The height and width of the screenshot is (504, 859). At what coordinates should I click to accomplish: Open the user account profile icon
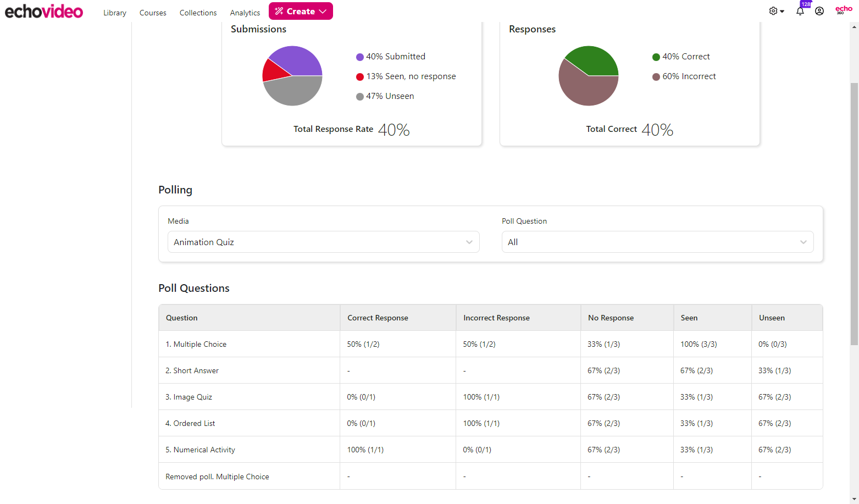pos(819,11)
